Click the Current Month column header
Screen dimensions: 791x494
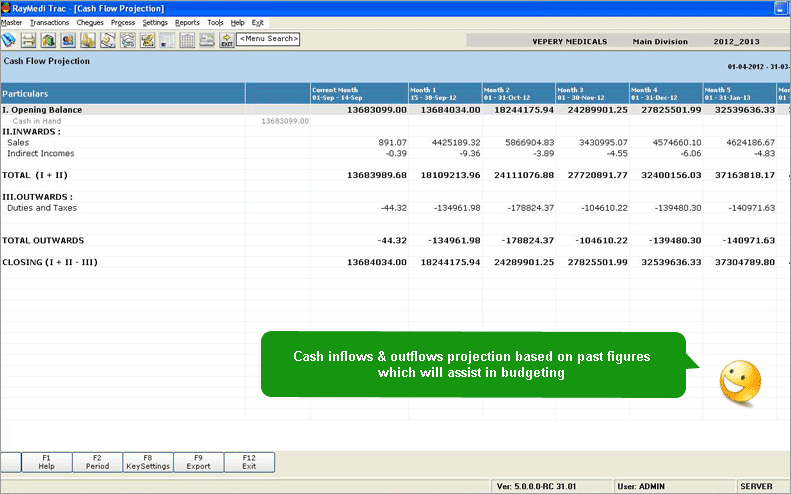click(x=359, y=93)
